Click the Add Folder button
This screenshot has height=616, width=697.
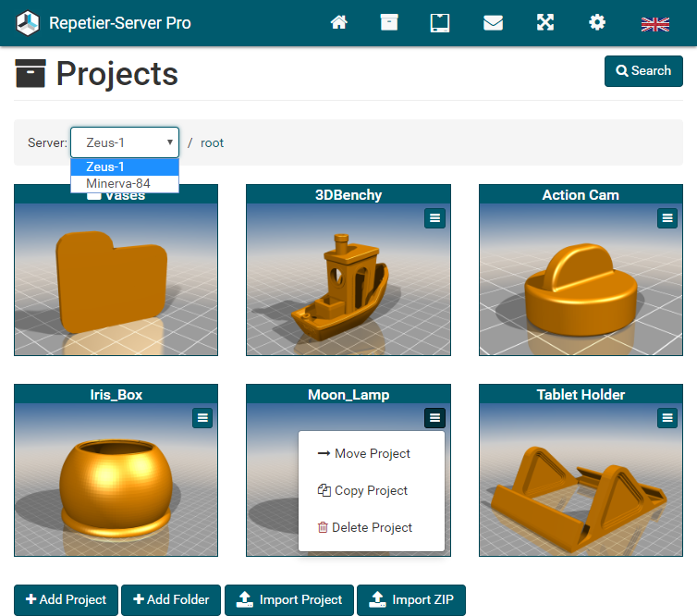171,599
